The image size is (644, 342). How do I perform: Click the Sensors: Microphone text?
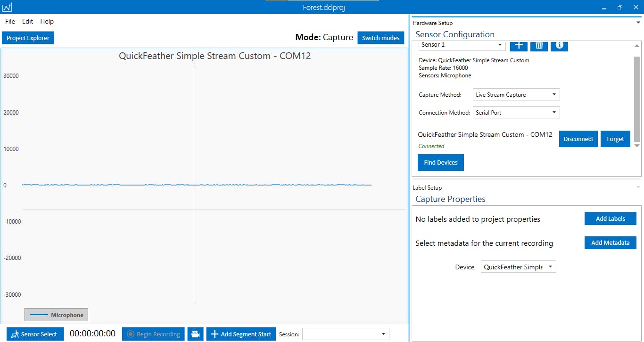(445, 75)
